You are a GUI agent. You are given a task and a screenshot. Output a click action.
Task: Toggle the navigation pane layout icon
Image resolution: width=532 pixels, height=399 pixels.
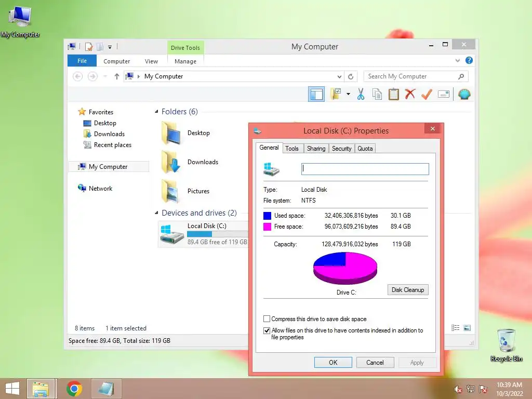[x=316, y=95]
